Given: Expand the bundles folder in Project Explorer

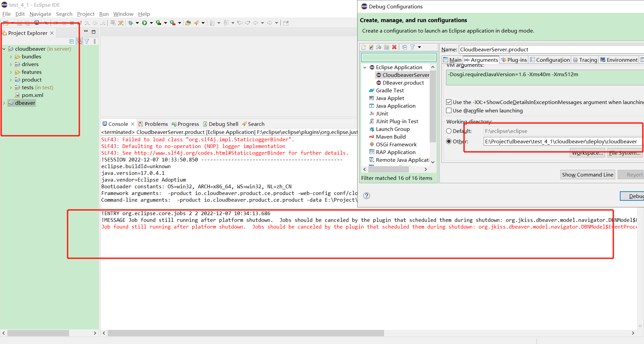Looking at the screenshot, I should (11, 56).
